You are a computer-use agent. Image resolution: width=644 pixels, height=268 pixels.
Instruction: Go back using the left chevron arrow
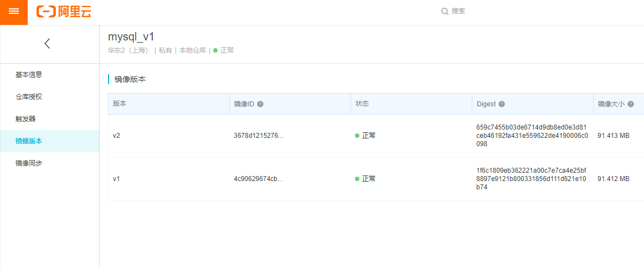[x=47, y=44]
